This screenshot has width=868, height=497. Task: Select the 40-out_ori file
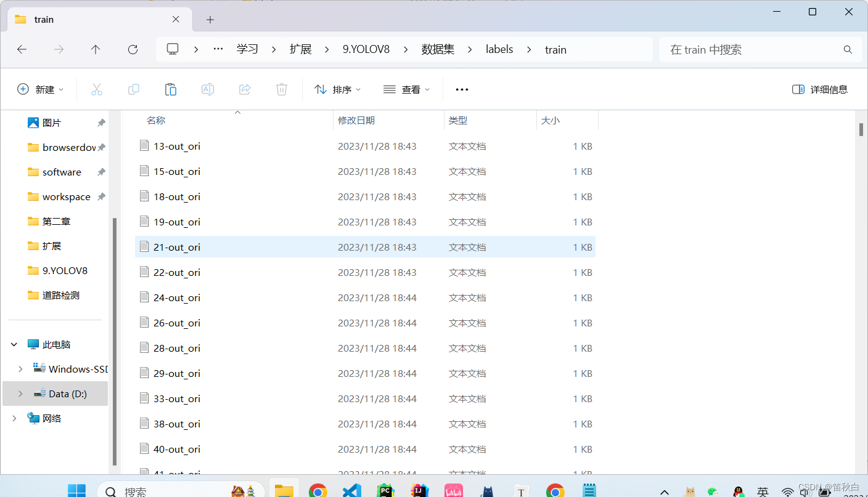[x=365, y=449]
